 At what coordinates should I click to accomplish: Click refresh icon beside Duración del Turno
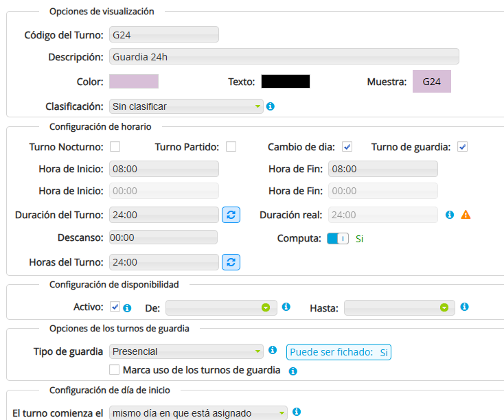click(x=231, y=215)
